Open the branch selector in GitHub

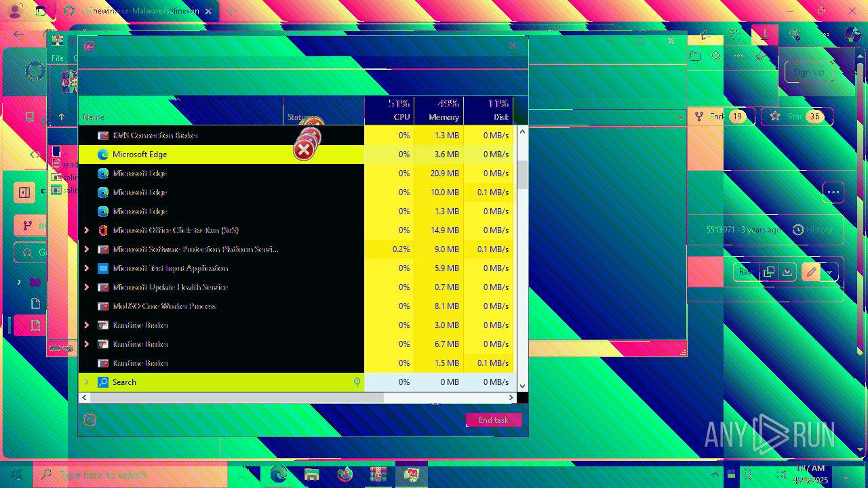tap(31, 226)
